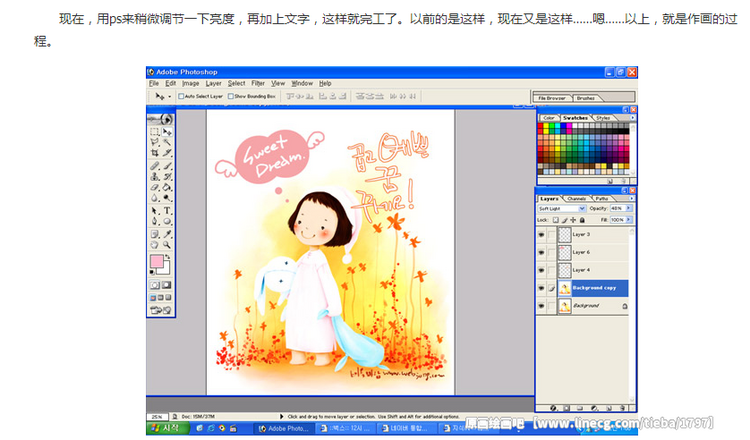Select the Lasso tool
Image resolution: width=750 pixels, height=440 pixels.
tap(154, 142)
